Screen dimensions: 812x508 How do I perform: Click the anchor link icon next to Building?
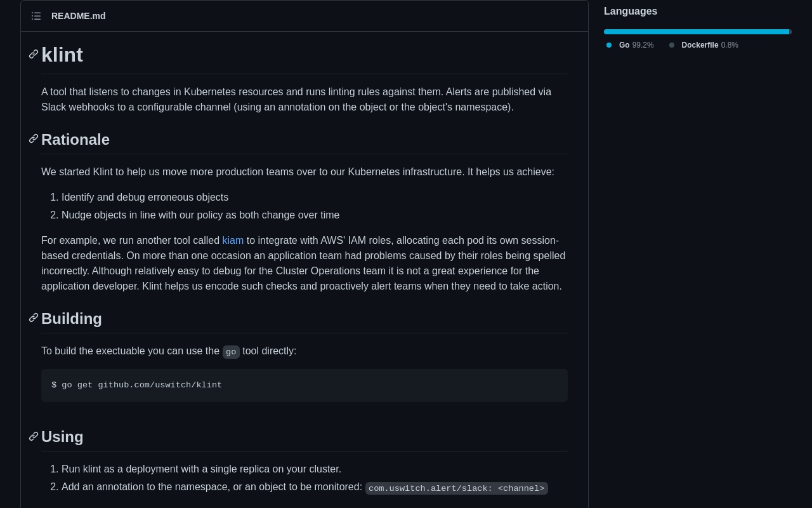(34, 318)
